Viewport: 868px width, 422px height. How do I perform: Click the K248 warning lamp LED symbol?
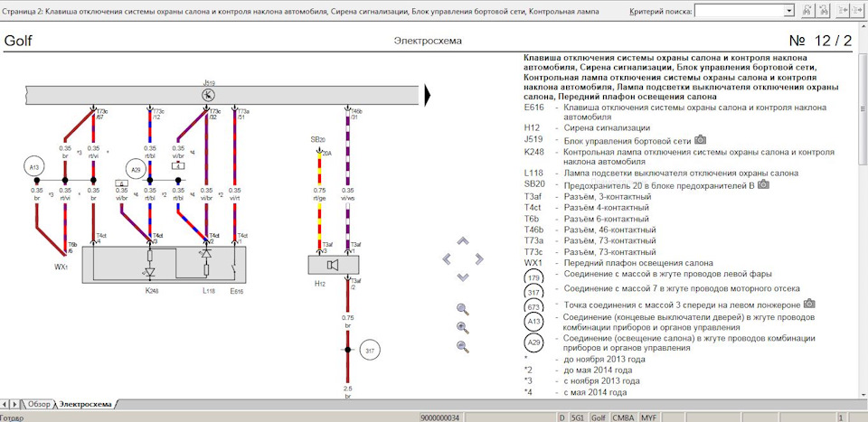[x=150, y=273]
